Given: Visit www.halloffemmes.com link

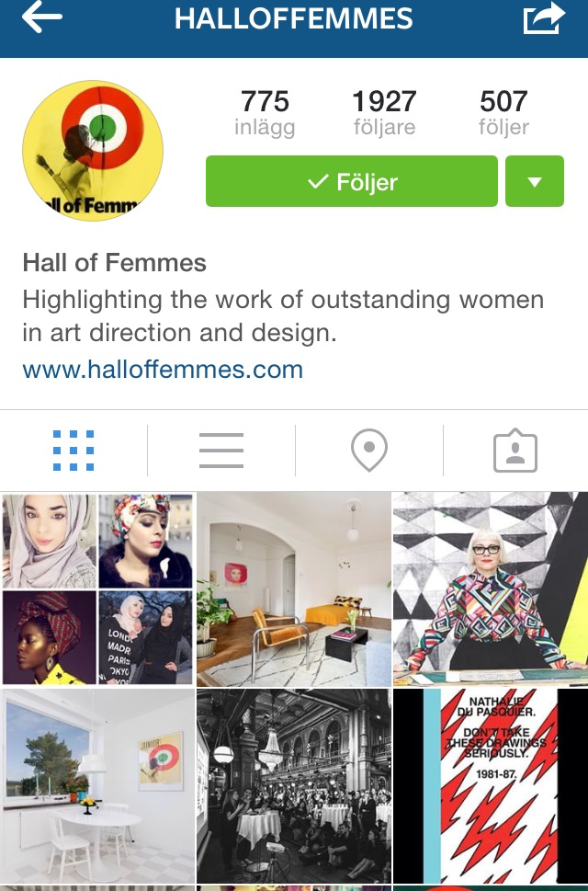Looking at the screenshot, I should click(x=163, y=370).
